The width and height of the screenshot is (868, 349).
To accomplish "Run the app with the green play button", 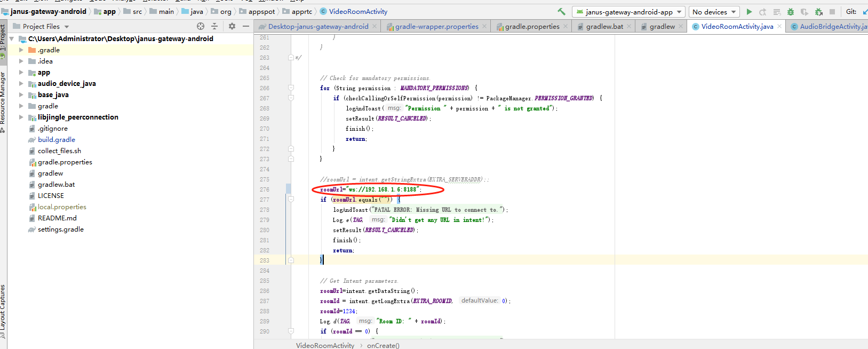I will [x=749, y=12].
